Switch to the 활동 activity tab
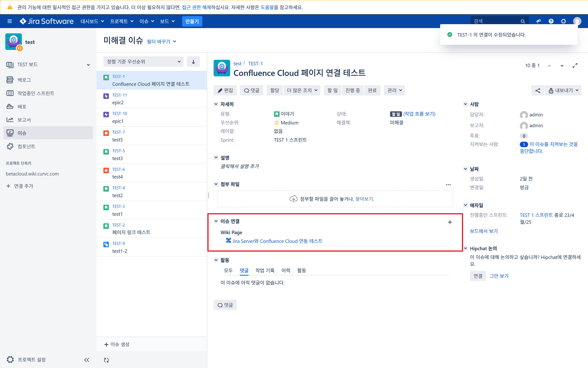The image size is (588, 368). (x=302, y=270)
